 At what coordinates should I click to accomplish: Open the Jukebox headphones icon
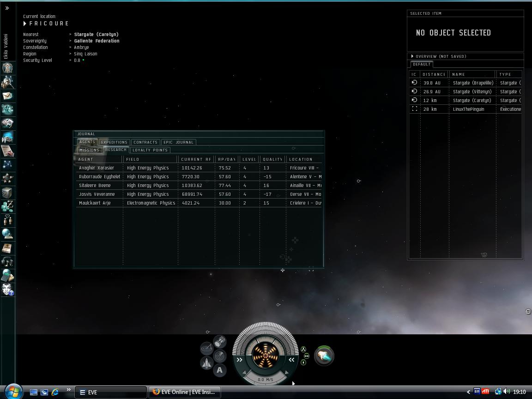pos(7,261)
